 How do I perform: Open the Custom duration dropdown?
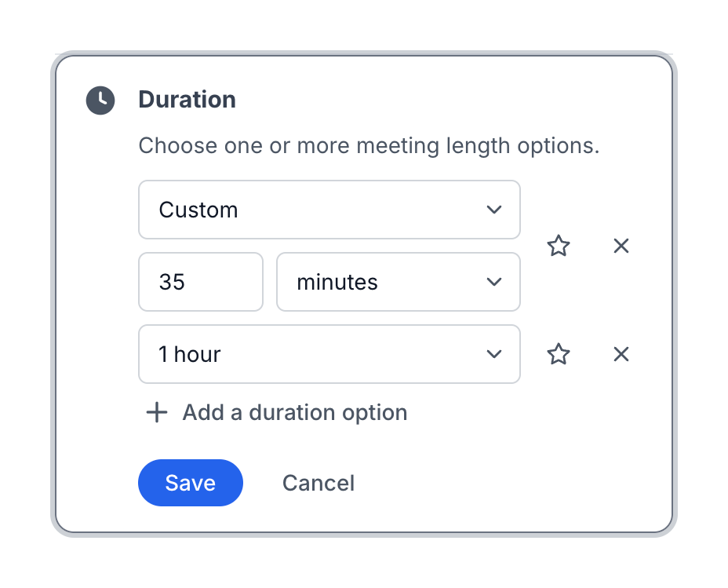coord(329,210)
